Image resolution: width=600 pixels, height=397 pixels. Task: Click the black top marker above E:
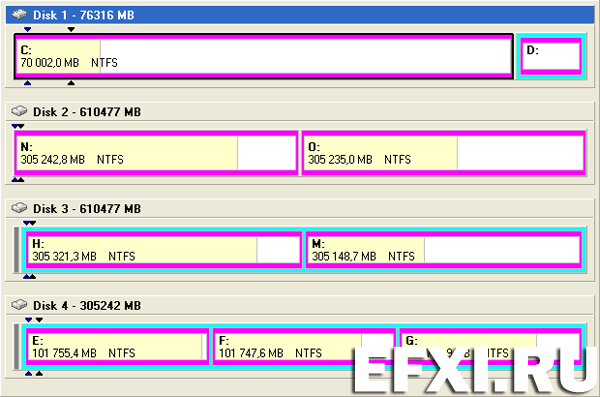[x=39, y=320]
